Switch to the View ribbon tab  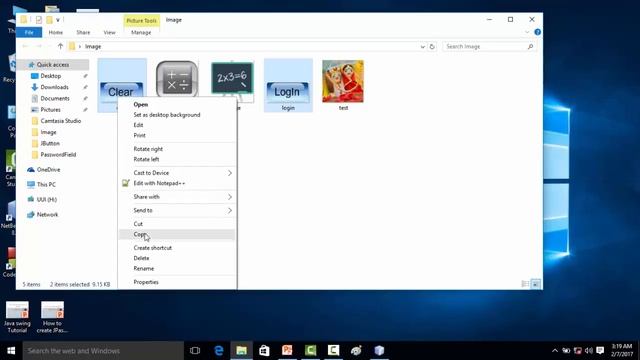pyautogui.click(x=109, y=32)
